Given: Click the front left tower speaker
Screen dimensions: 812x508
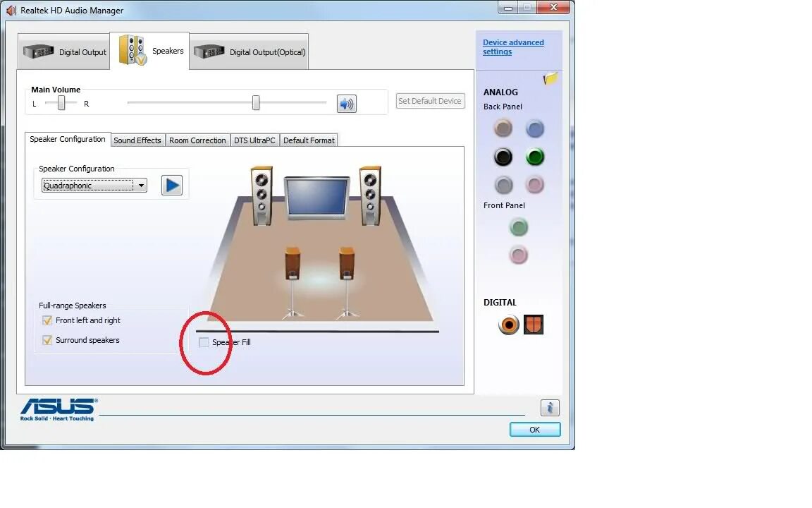Looking at the screenshot, I should click(x=262, y=195).
